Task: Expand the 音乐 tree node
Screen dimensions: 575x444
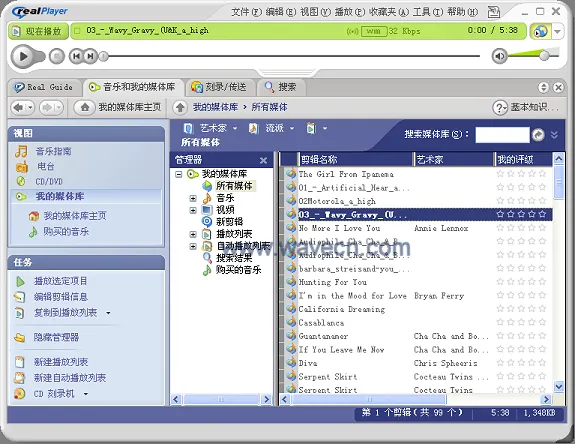Action: tap(193, 198)
